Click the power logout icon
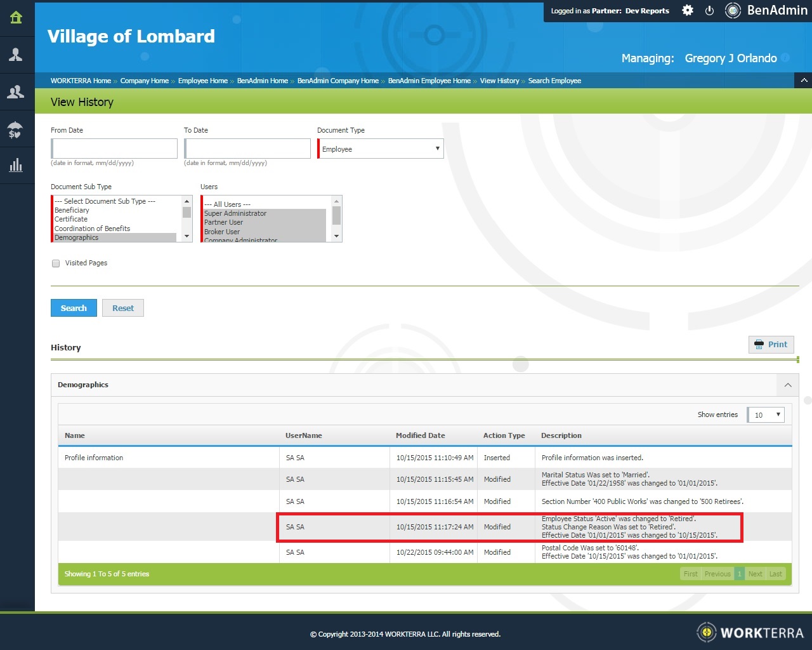The image size is (812, 650). click(710, 11)
